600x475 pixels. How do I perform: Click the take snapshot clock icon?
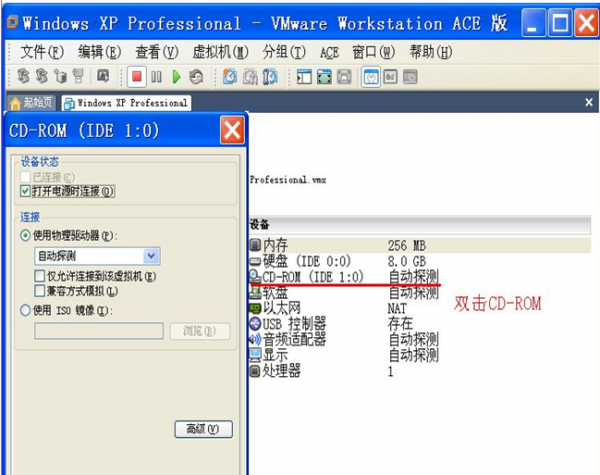(x=230, y=77)
